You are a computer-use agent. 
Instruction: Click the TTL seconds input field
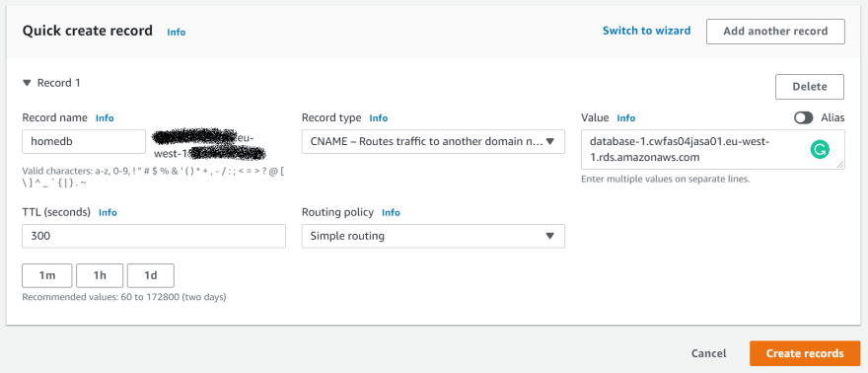point(154,236)
